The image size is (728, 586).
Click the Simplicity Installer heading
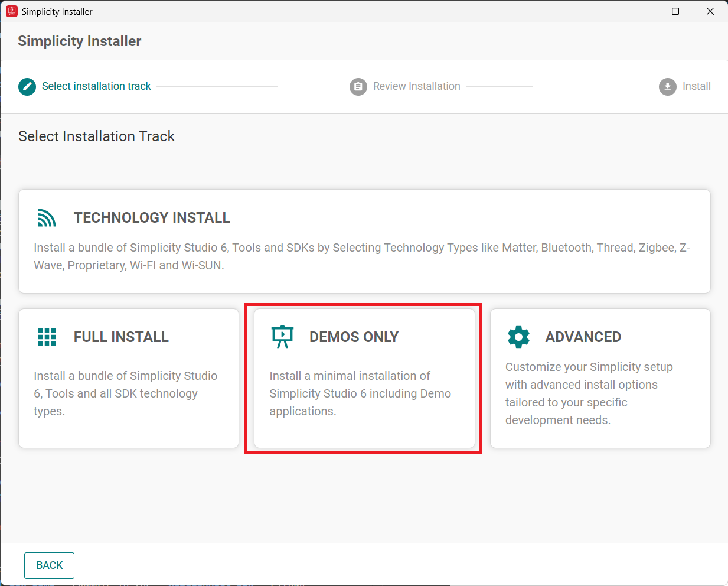pyautogui.click(x=79, y=41)
